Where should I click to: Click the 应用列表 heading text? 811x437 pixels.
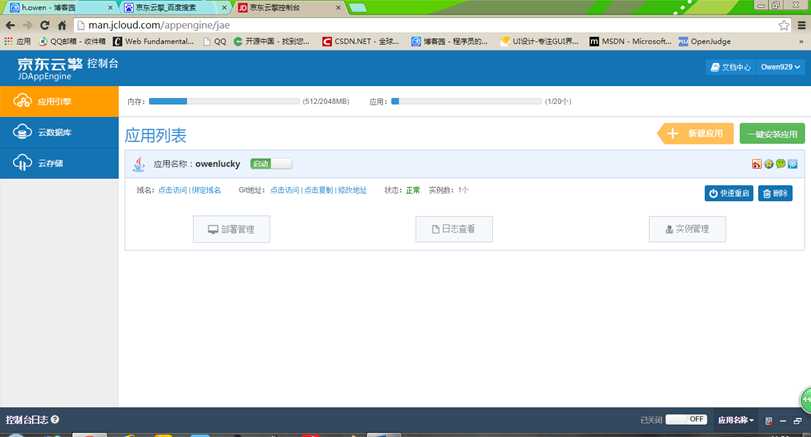coord(155,135)
